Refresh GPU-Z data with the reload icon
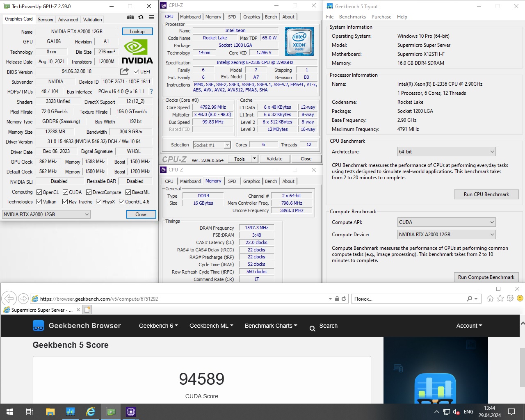 click(x=141, y=17)
